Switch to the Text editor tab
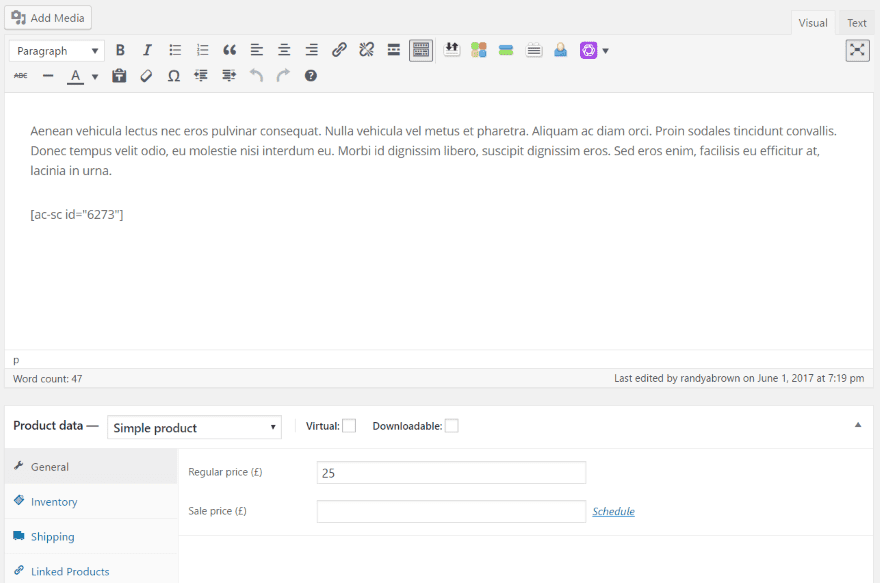The width and height of the screenshot is (880, 583). pyautogui.click(x=857, y=23)
